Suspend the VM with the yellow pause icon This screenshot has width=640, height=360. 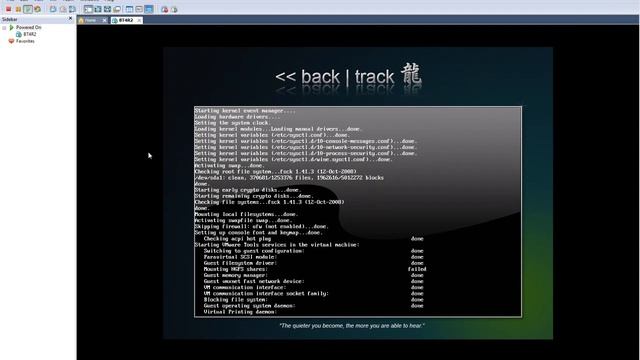click(18, 9)
